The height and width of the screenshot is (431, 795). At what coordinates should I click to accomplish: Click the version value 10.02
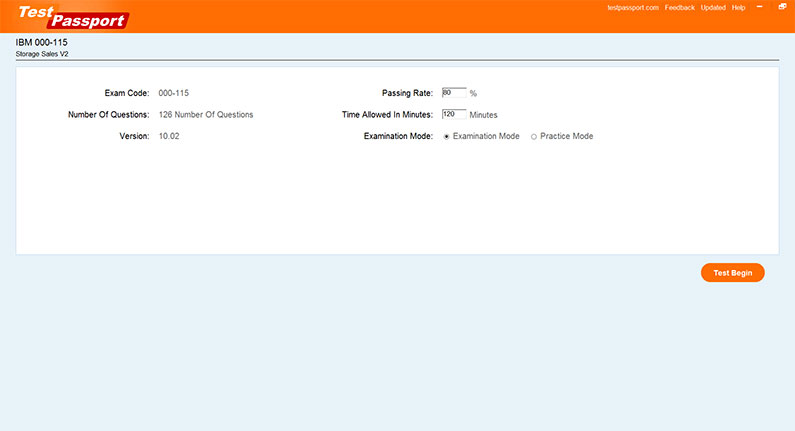coord(169,136)
